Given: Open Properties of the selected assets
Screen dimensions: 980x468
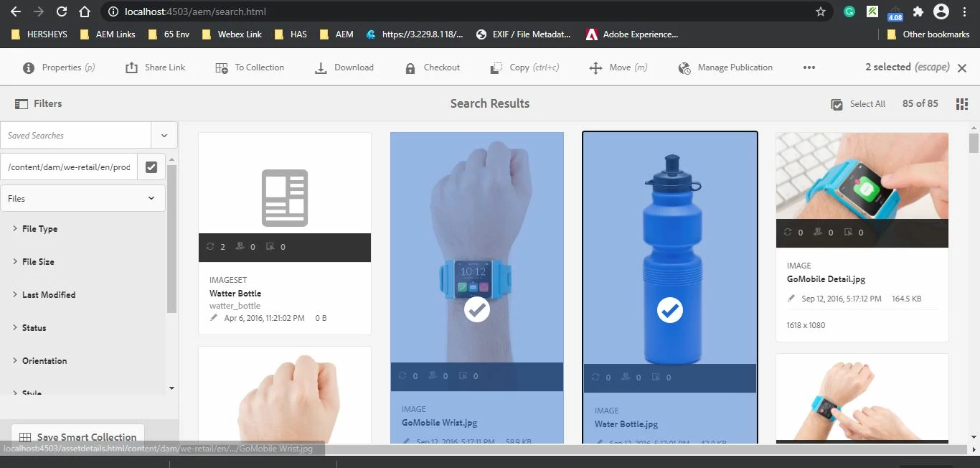Looking at the screenshot, I should (59, 67).
